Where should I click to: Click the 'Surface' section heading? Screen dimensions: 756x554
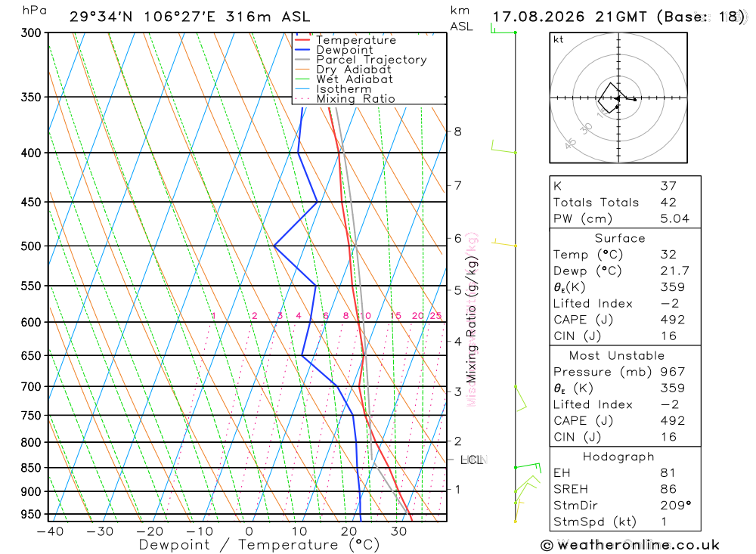coord(620,238)
